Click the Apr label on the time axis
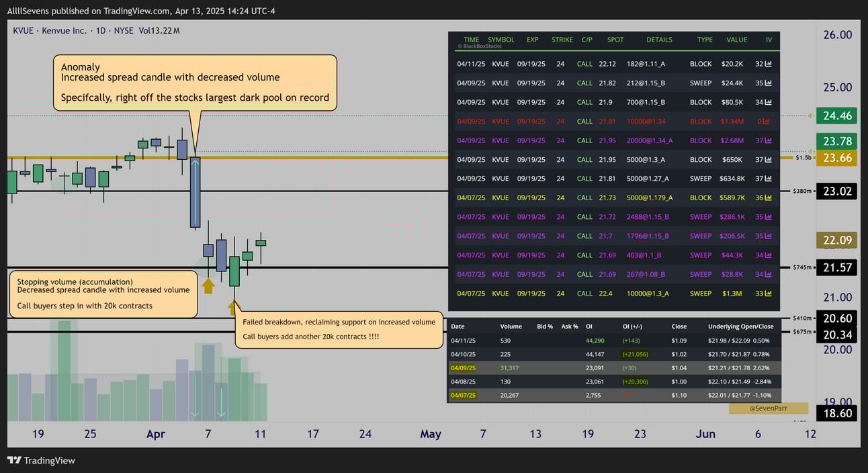 tap(156, 434)
